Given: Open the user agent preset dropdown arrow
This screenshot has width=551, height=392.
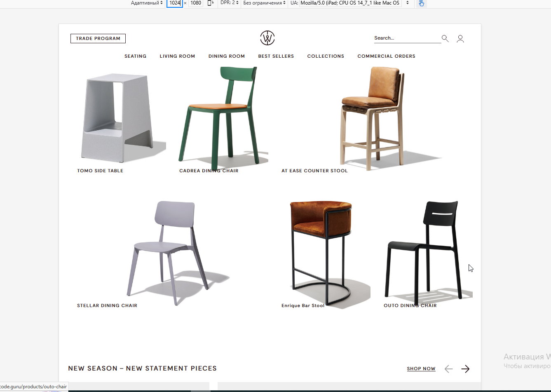Looking at the screenshot, I should (408, 3).
